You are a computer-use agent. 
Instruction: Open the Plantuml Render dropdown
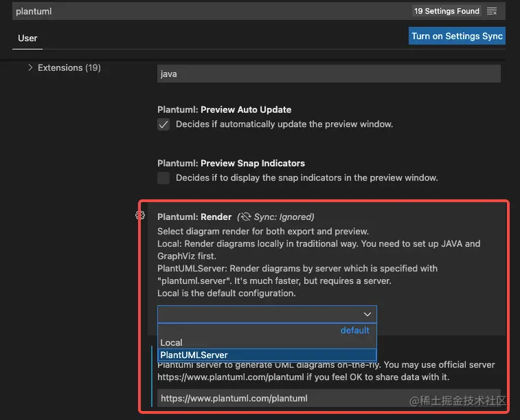click(267, 314)
